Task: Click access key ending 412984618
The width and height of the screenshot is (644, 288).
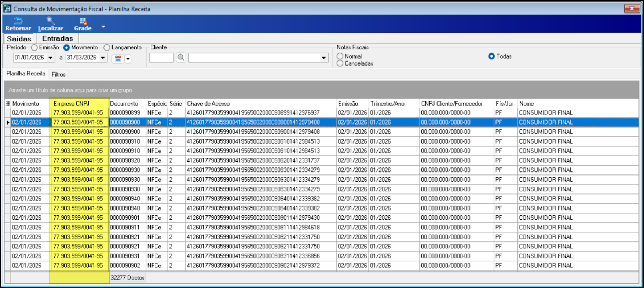Action: 261,227
